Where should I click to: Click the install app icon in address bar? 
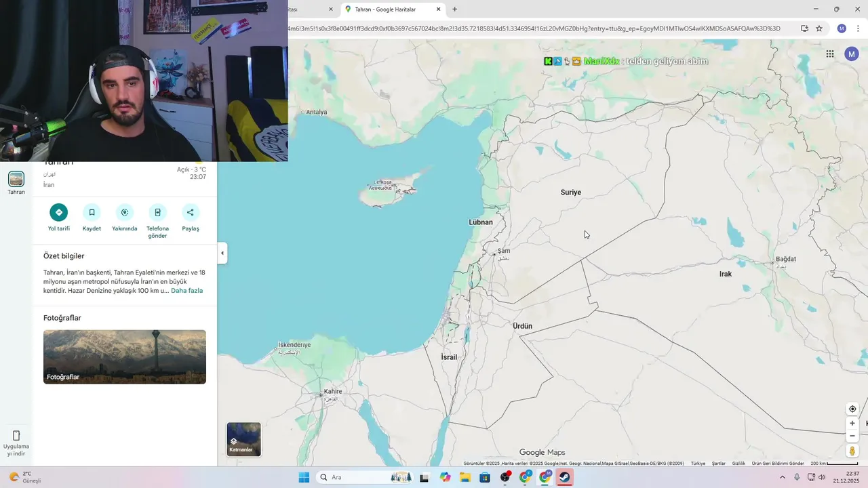[804, 28]
